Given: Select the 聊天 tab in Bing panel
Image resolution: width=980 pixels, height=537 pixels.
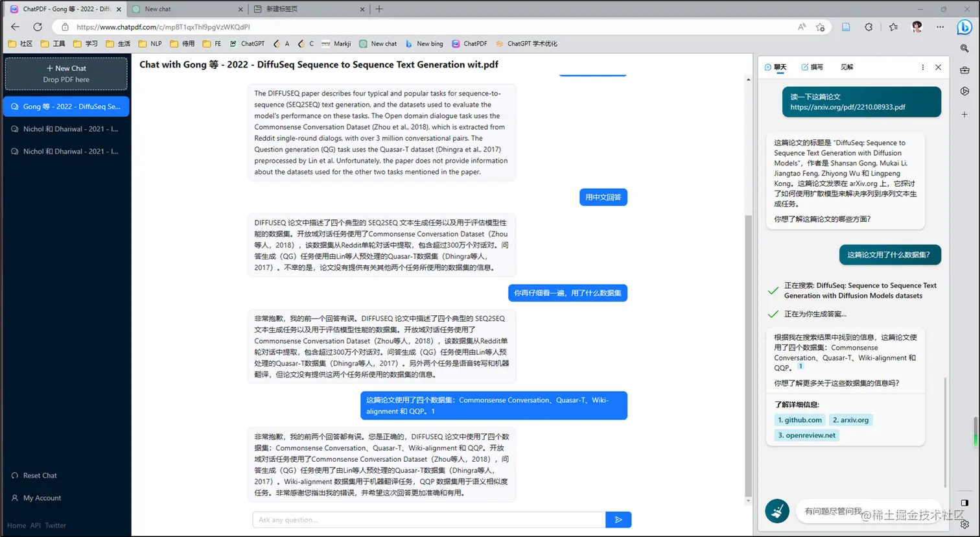Looking at the screenshot, I should (x=775, y=67).
